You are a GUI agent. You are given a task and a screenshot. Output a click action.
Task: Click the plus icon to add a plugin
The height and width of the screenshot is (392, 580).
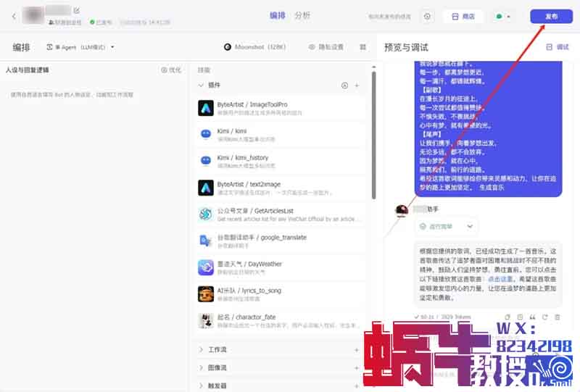click(357, 86)
